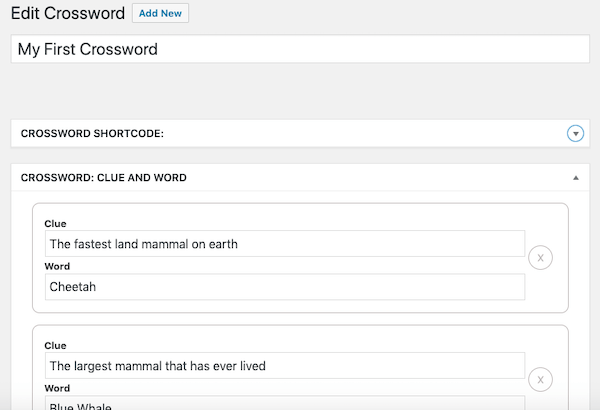Click the Crossword: Clue and Word header text
This screenshot has width=600, height=410.
[103, 178]
